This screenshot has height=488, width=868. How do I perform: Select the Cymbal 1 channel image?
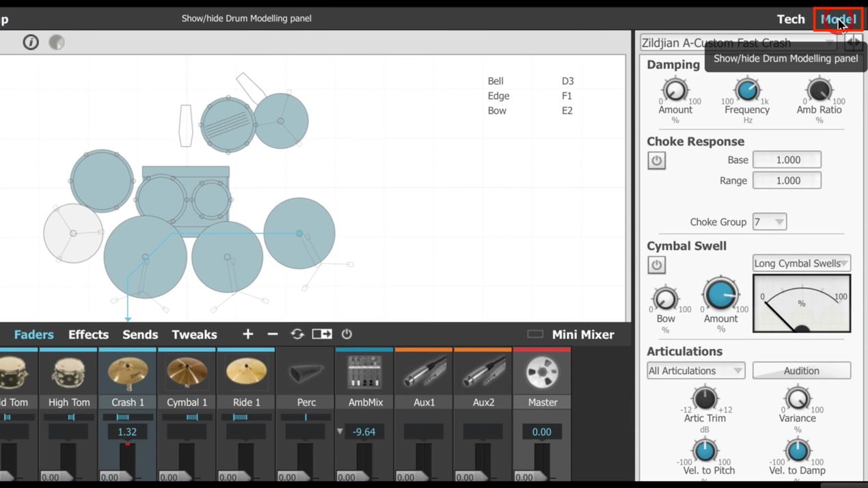click(x=187, y=374)
